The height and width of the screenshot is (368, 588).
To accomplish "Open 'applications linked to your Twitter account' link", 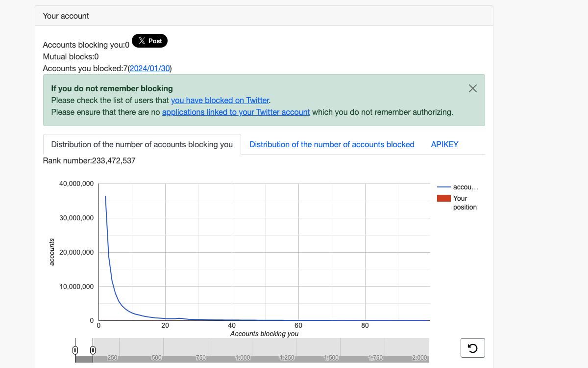I will pos(236,112).
